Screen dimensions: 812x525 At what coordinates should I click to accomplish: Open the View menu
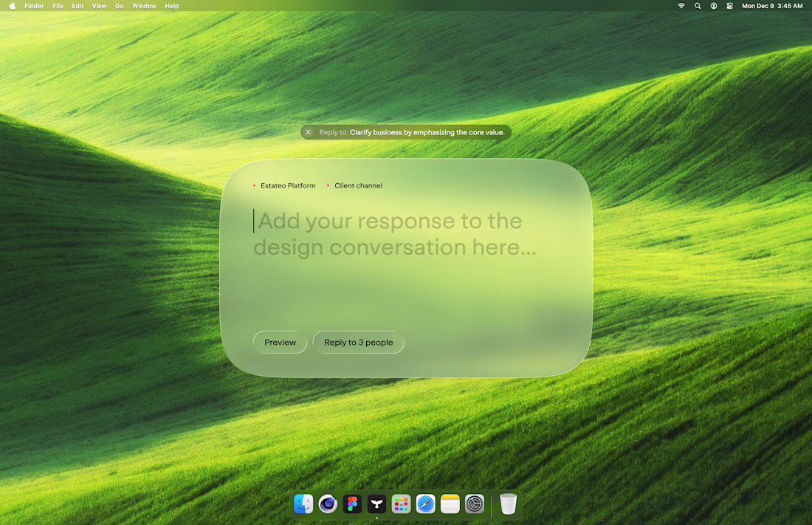click(99, 6)
